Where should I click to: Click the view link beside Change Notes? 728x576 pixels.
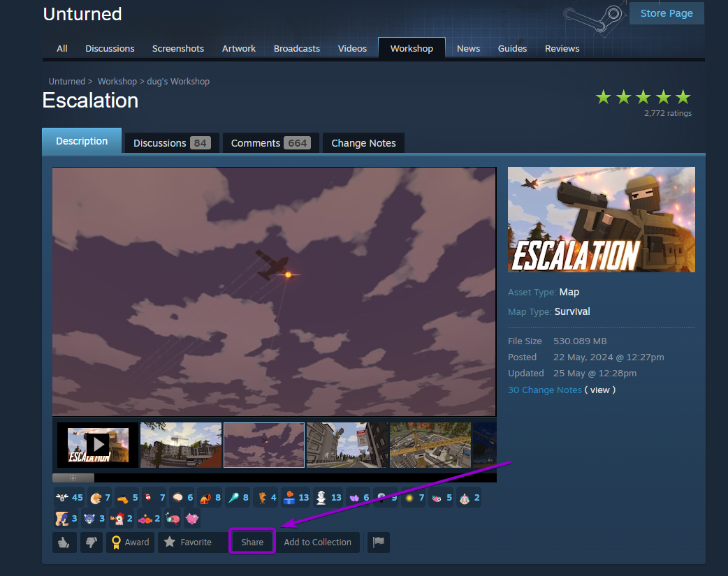tap(600, 390)
